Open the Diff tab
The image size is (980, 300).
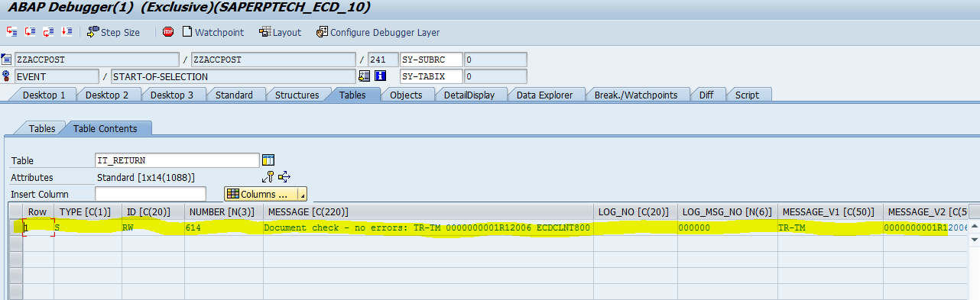point(706,95)
